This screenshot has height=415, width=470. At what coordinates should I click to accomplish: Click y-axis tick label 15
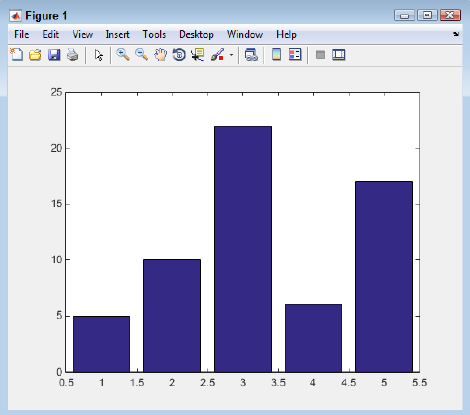click(57, 204)
